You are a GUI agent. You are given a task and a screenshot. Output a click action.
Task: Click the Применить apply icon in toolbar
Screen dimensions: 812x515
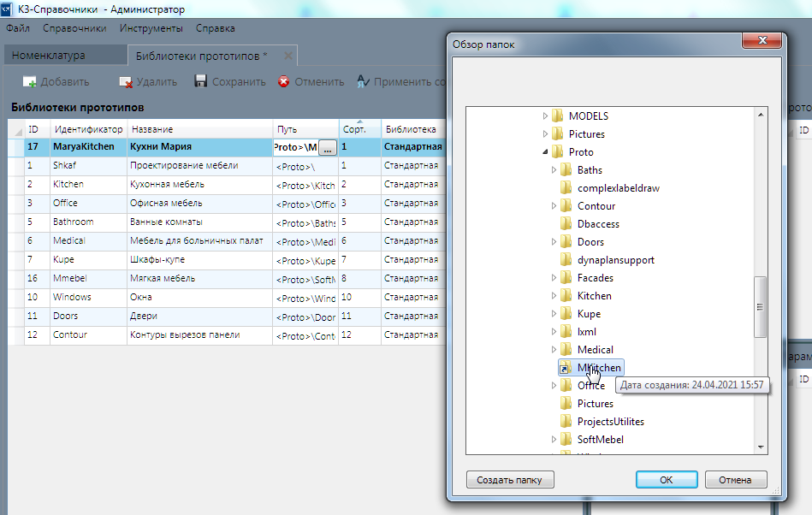(x=363, y=81)
